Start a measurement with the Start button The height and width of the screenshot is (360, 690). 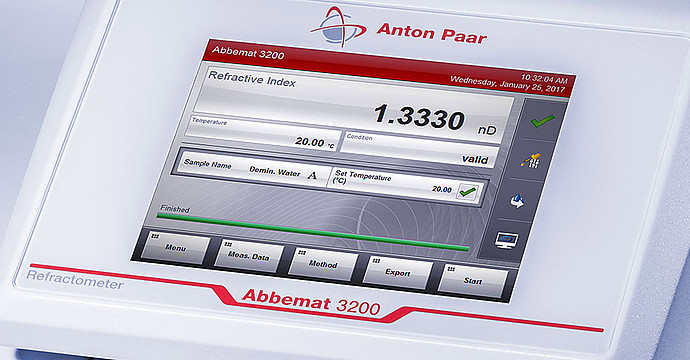473,281
